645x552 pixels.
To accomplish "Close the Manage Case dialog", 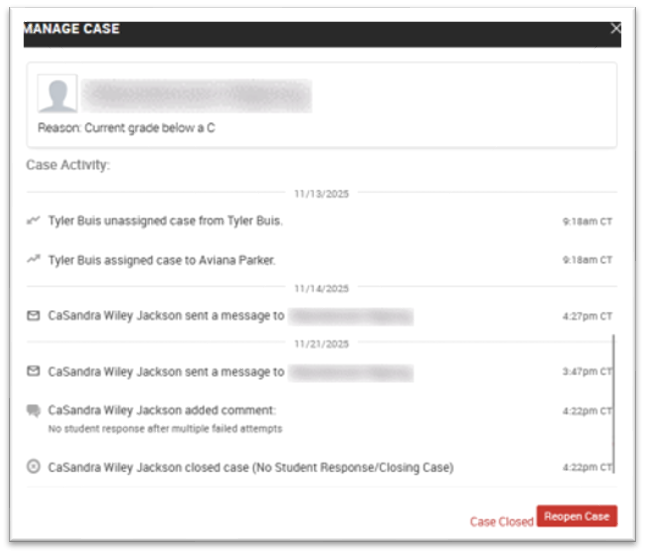I will 615,28.
